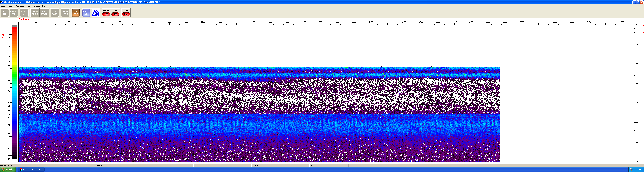Click '0.0 cps' in the status bar

click(x=255, y=165)
